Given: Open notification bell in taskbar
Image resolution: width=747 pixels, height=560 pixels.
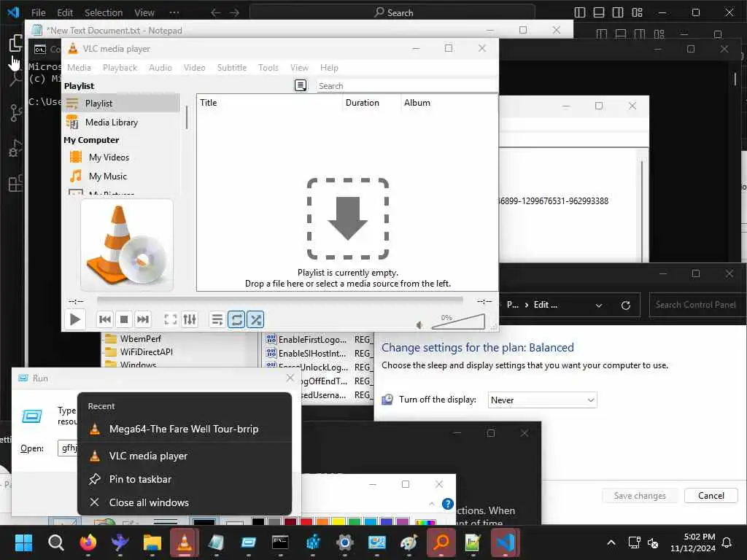Looking at the screenshot, I should coord(727,542).
